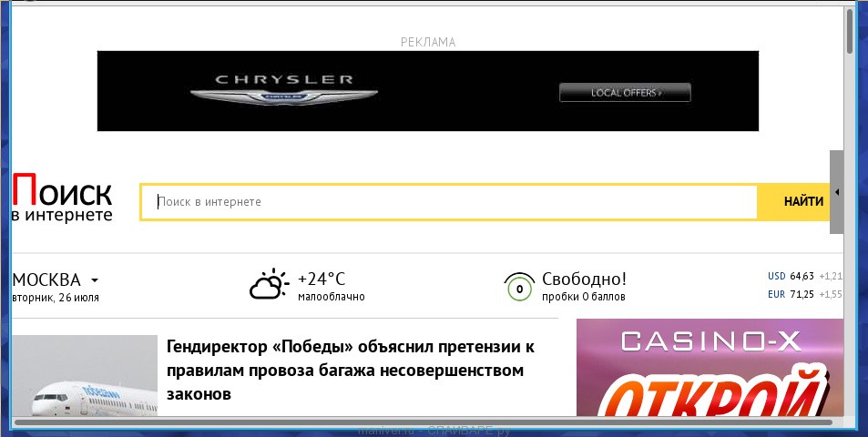Click the LOCAL OFFERS button in the ad
This screenshot has height=437, width=868.
(x=625, y=92)
